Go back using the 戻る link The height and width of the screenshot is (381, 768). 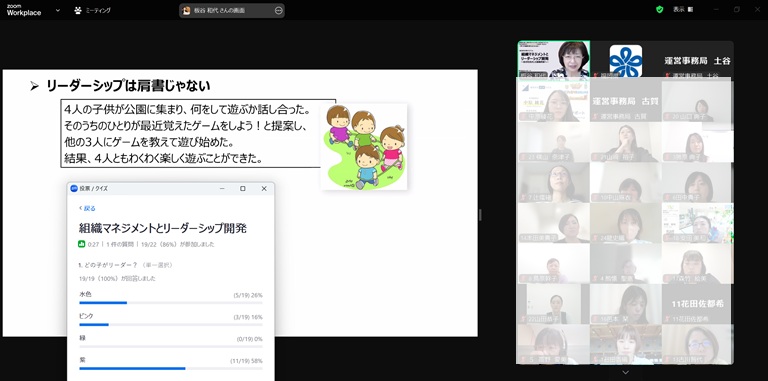click(x=87, y=208)
